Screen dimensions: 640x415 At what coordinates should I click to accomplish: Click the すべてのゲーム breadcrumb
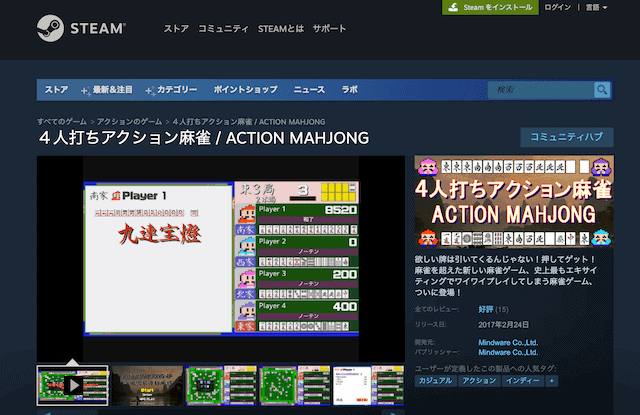pyautogui.click(x=62, y=122)
